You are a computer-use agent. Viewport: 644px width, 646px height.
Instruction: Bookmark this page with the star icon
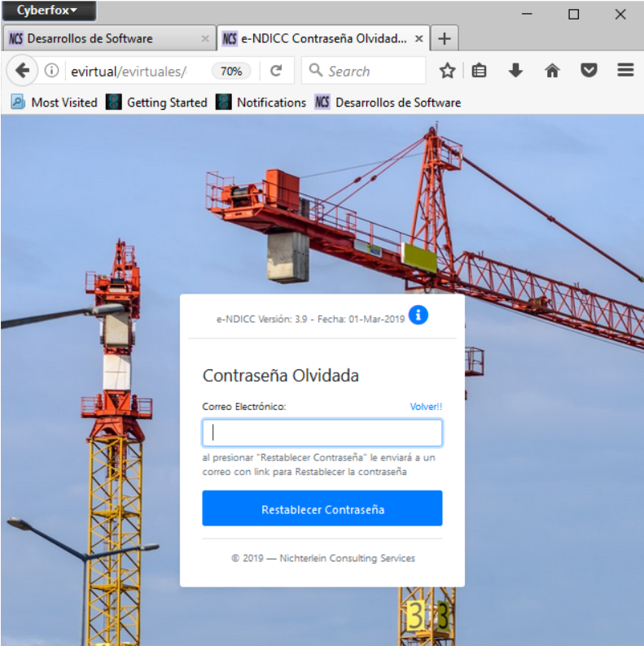coord(447,71)
